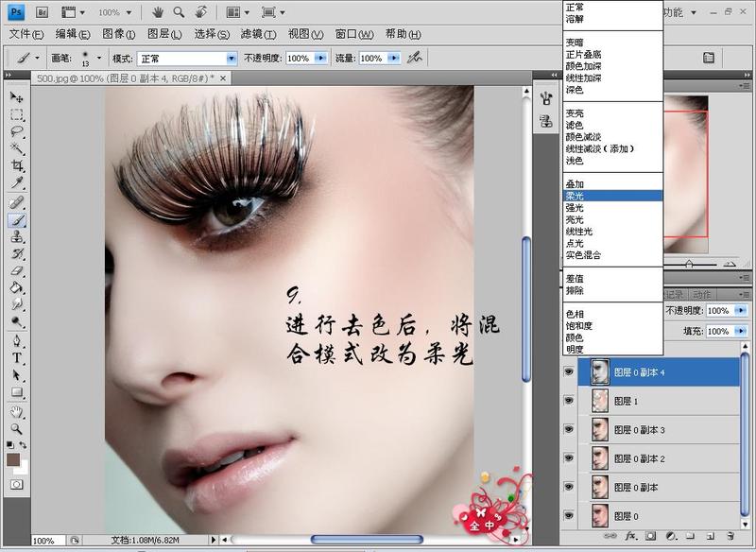The height and width of the screenshot is (552, 756).
Task: Hide layer 图层 0 副本 3
Action: (x=569, y=429)
